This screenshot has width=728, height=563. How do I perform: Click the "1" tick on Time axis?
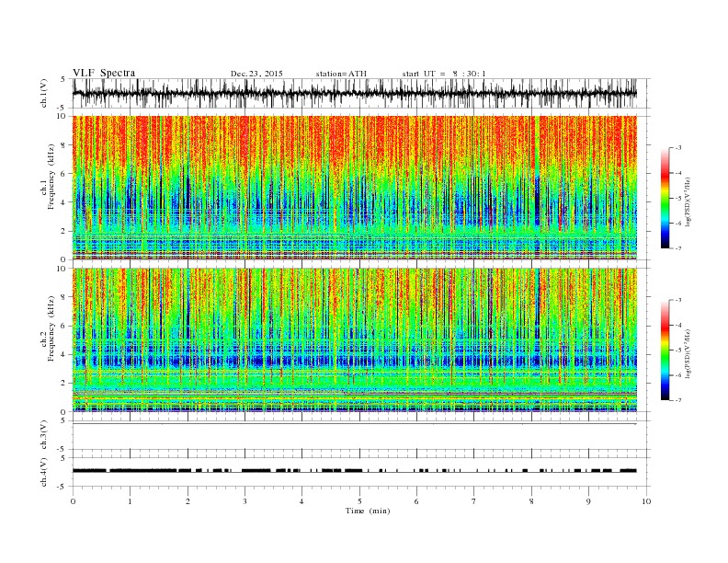130,501
